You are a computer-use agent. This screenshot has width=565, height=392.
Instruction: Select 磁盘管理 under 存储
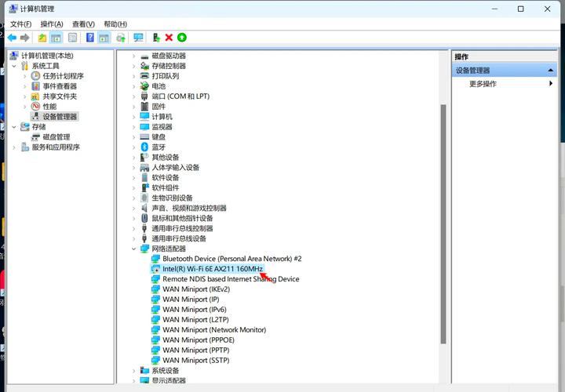61,137
